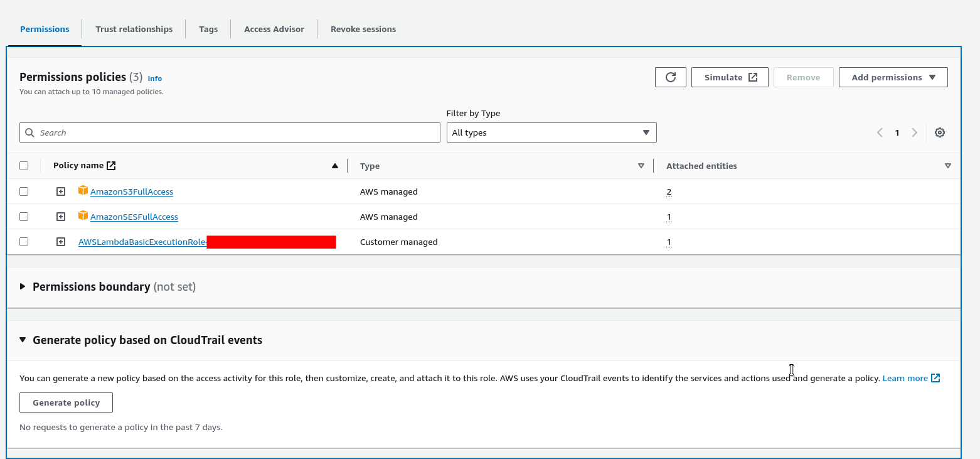Switch to the Permissions tab
The image size is (980, 459).
click(x=45, y=29)
